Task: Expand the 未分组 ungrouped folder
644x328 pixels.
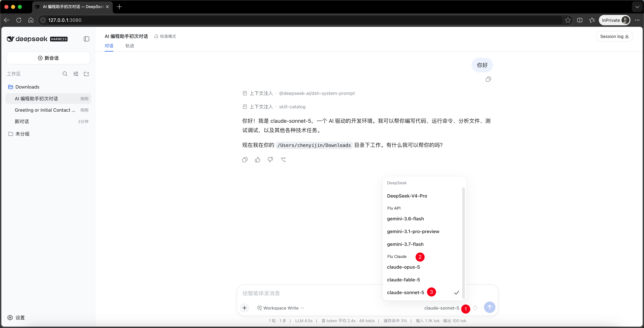Action: pos(48,134)
